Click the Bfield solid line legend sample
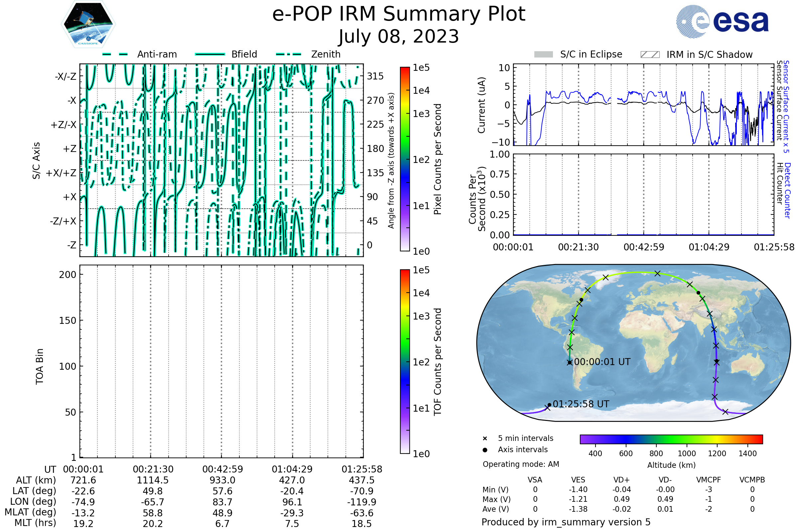 point(210,54)
